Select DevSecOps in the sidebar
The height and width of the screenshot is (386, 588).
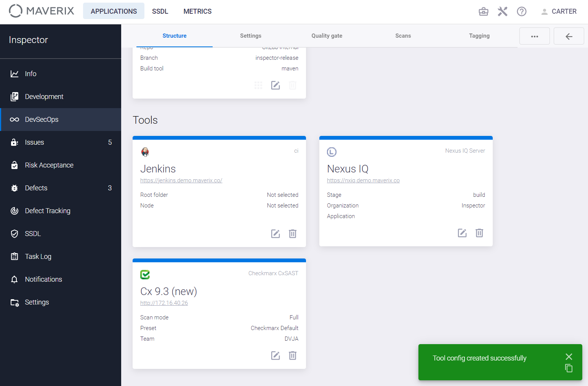click(x=61, y=120)
